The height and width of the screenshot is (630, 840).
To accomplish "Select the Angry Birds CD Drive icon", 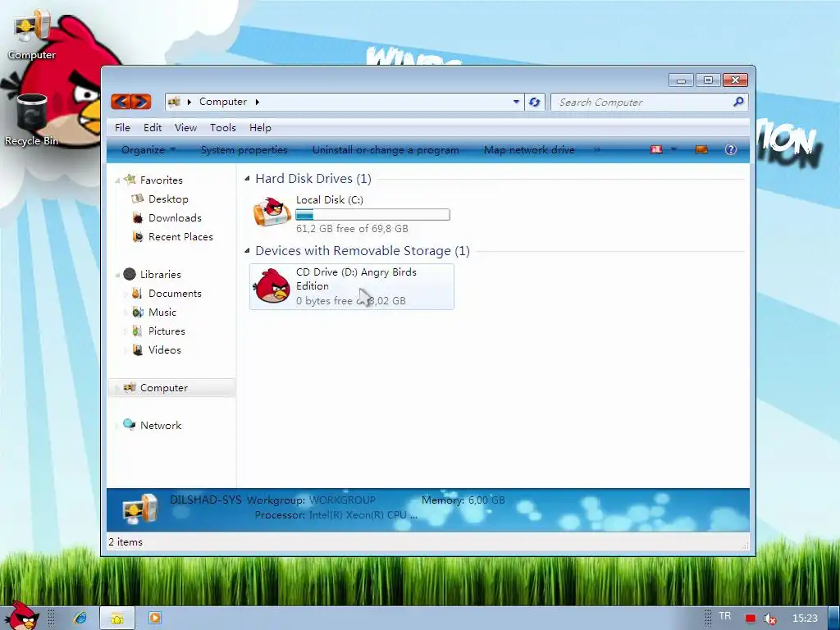I will (x=272, y=286).
